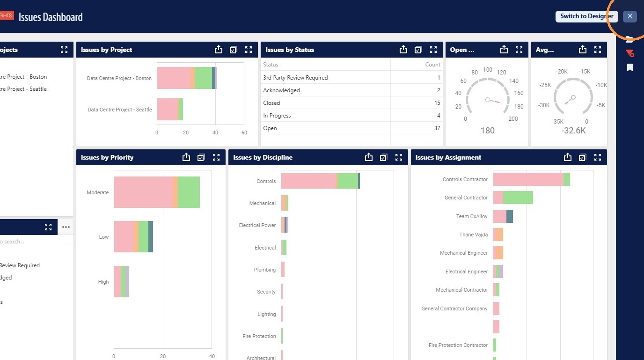644x360 pixels.
Task: Close the dashboard with X button
Action: click(x=630, y=16)
